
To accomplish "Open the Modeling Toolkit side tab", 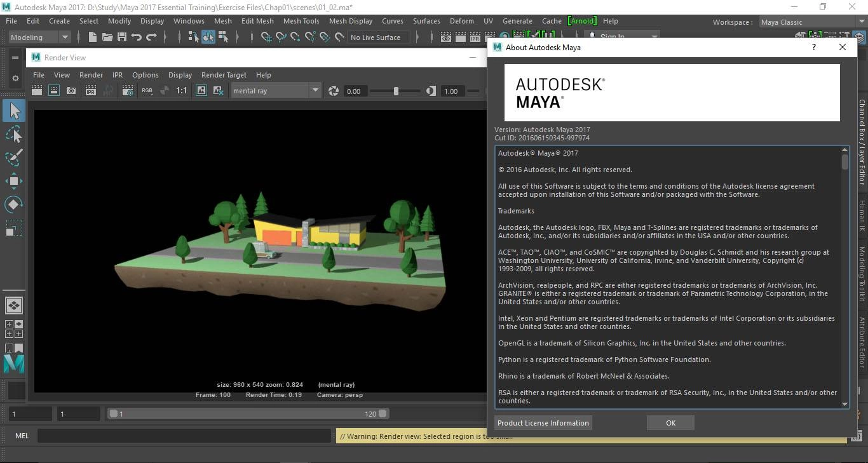I will (862, 275).
